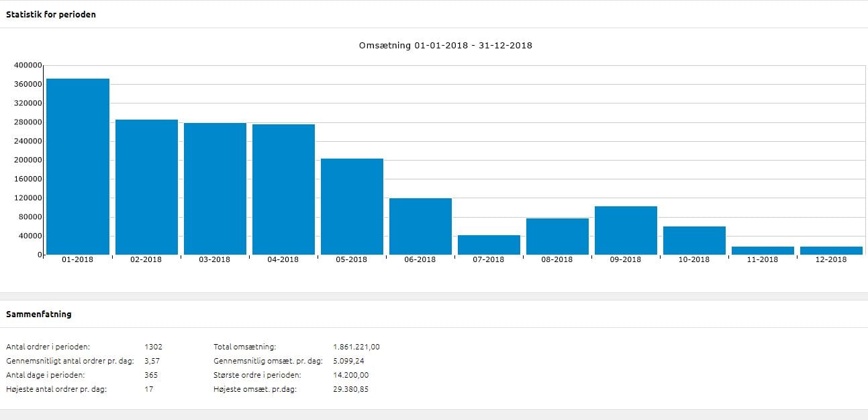Click the 05-2018 revenue bar

[352, 206]
